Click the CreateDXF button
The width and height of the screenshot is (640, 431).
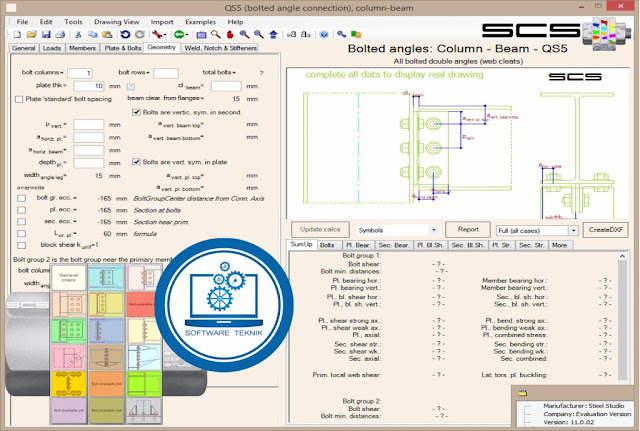tap(606, 229)
